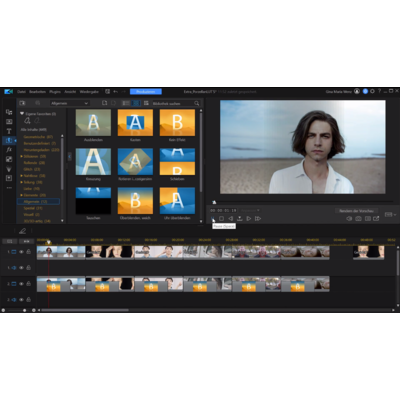
Task: Expand the Stilisieren category arrow
Action: pos(22,156)
